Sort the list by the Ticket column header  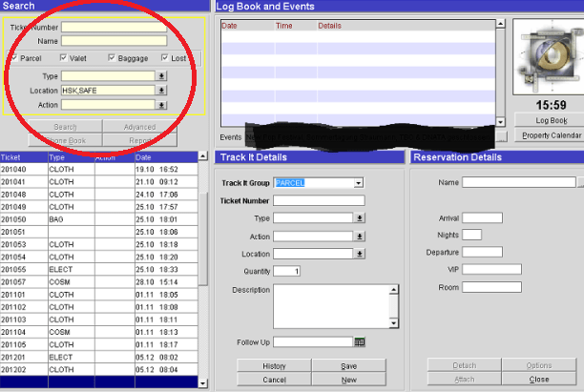coord(23,157)
